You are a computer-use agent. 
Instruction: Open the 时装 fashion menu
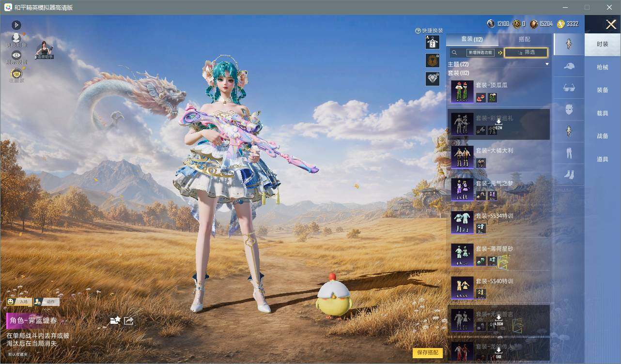603,44
